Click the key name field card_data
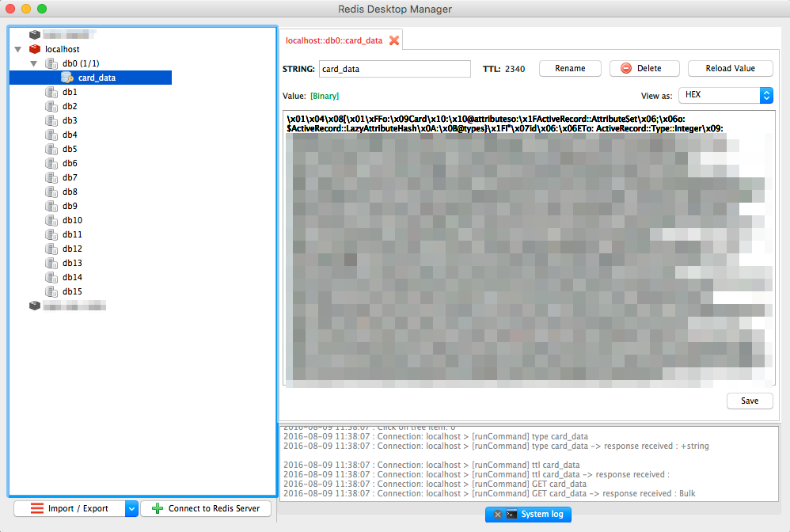 point(394,69)
